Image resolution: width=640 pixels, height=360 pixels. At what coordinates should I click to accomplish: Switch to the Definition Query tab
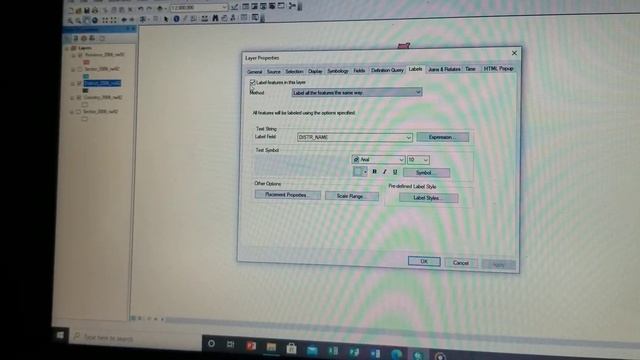point(387,70)
